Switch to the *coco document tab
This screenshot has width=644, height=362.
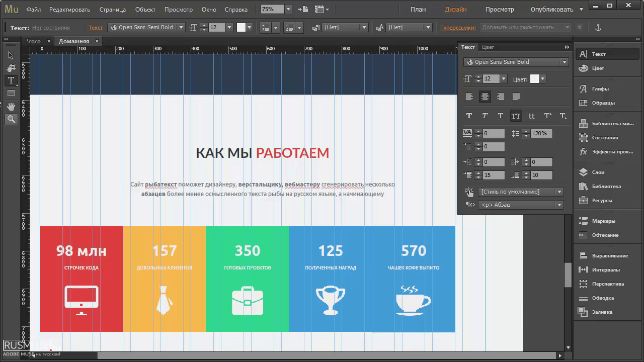click(x=33, y=41)
